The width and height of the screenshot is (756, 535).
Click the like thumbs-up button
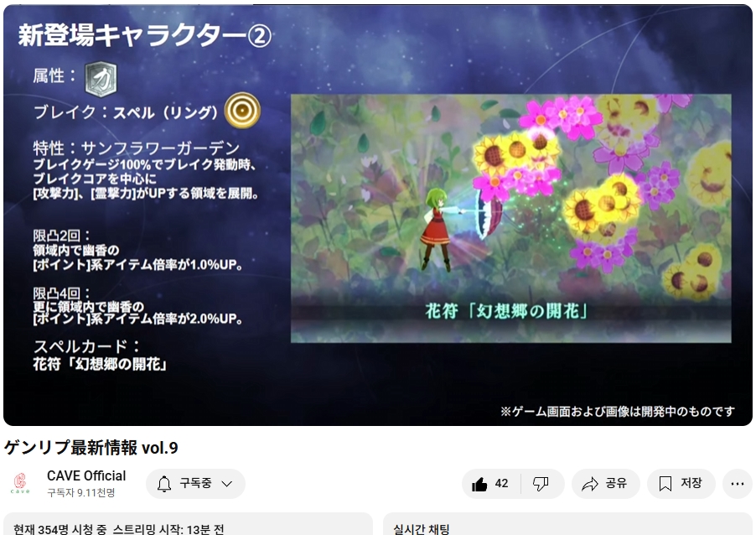pyautogui.click(x=491, y=483)
